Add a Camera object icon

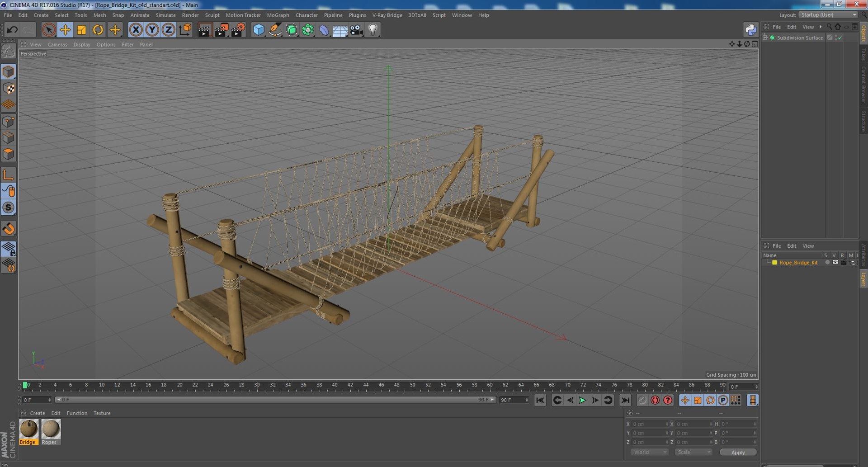tap(356, 30)
